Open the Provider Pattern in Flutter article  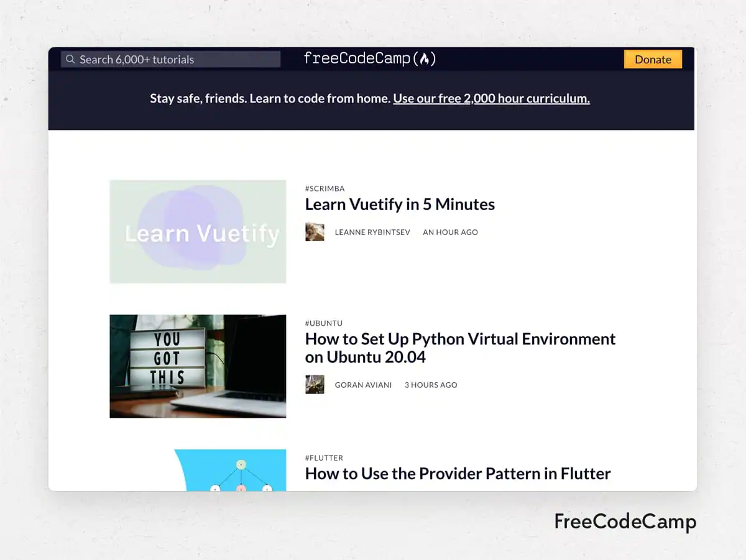coord(457,474)
